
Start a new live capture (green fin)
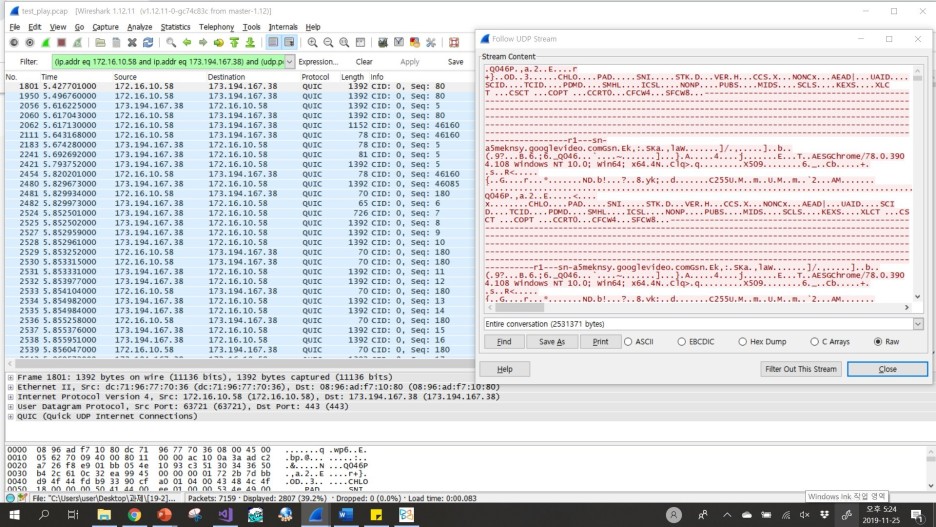pyautogui.click(x=45, y=42)
